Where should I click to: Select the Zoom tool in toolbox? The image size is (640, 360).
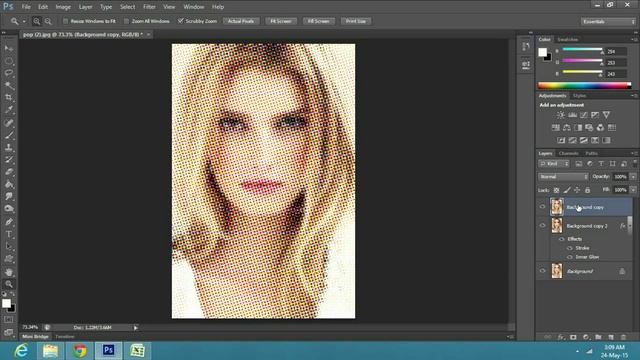[x=9, y=284]
